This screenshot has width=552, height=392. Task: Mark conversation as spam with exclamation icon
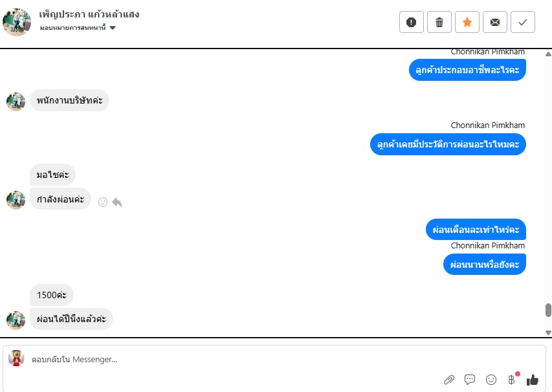(411, 22)
